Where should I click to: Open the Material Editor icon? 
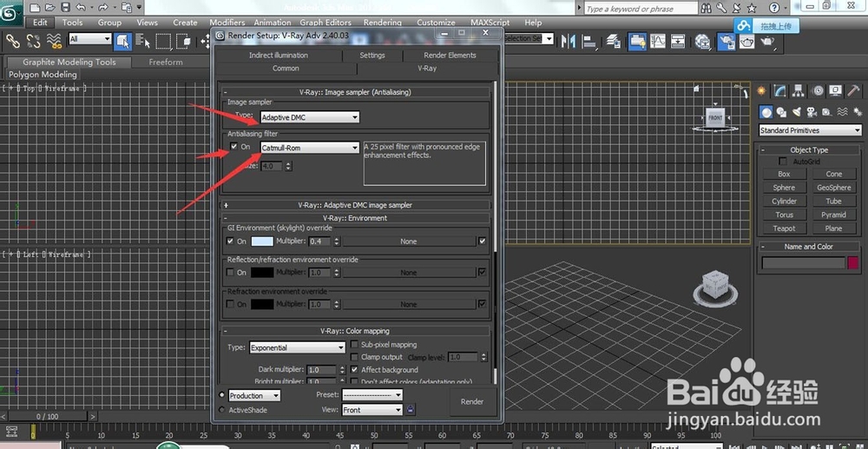[x=702, y=41]
